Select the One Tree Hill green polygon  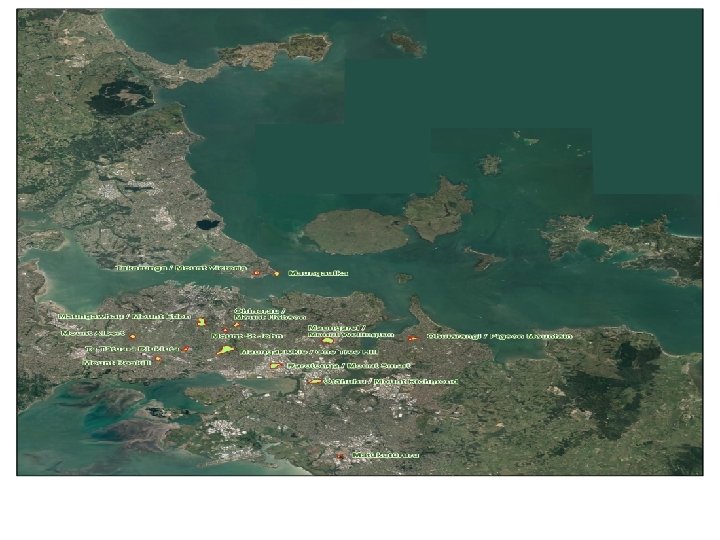(225, 350)
